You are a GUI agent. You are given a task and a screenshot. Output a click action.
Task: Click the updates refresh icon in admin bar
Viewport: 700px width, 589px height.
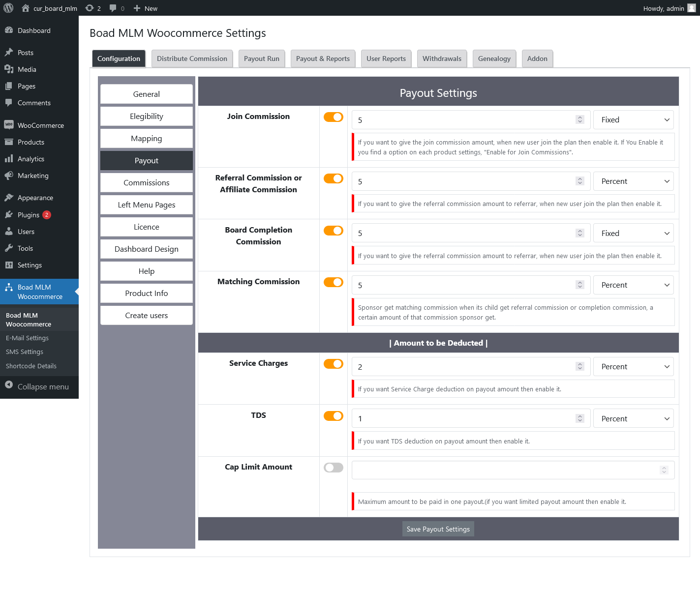(90, 8)
